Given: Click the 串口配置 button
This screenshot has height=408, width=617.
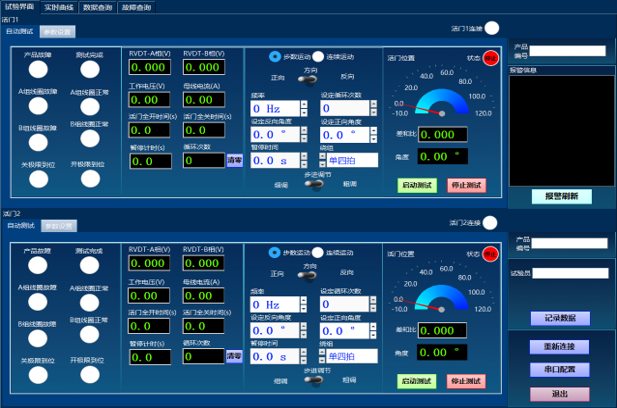Looking at the screenshot, I should click(x=560, y=369).
